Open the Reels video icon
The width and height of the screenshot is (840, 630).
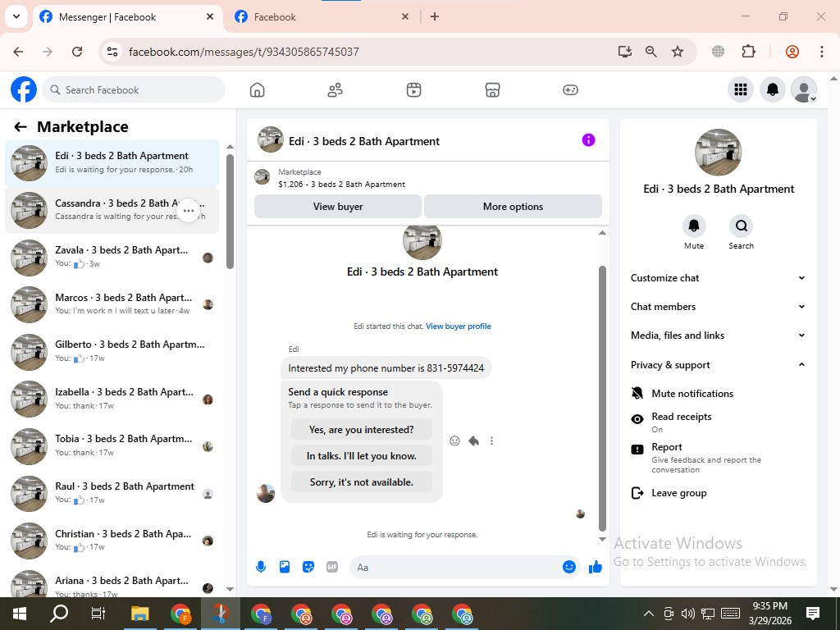(x=413, y=90)
